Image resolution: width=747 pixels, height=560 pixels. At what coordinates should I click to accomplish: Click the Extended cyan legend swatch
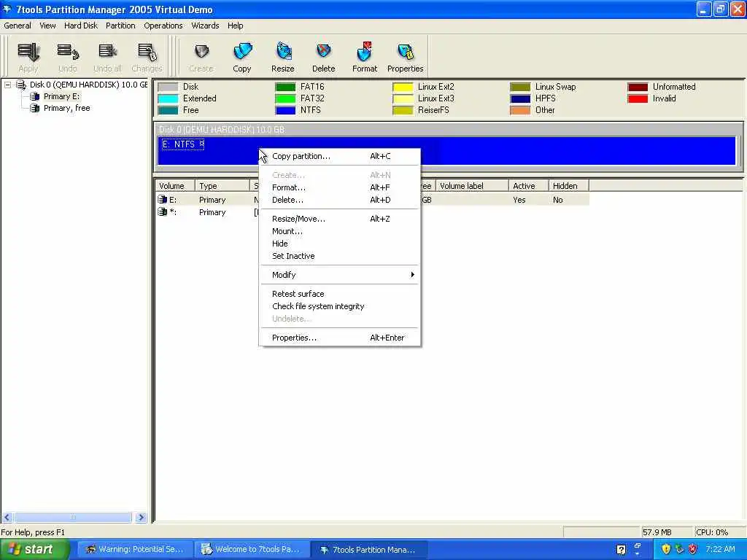tap(168, 98)
